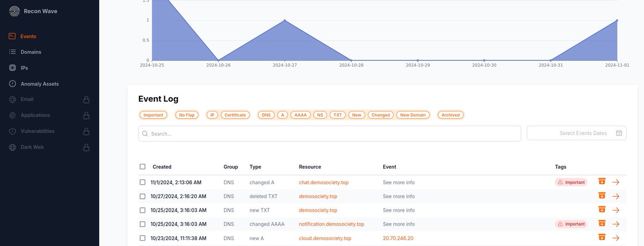This screenshot has height=246, width=644.
Task: Toggle the Changed filter chip
Action: pos(381,115)
